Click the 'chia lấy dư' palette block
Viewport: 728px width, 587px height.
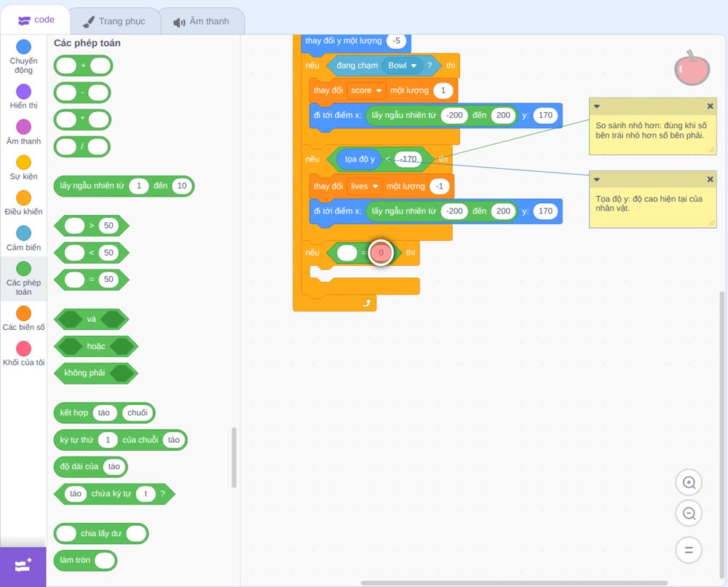click(x=101, y=534)
